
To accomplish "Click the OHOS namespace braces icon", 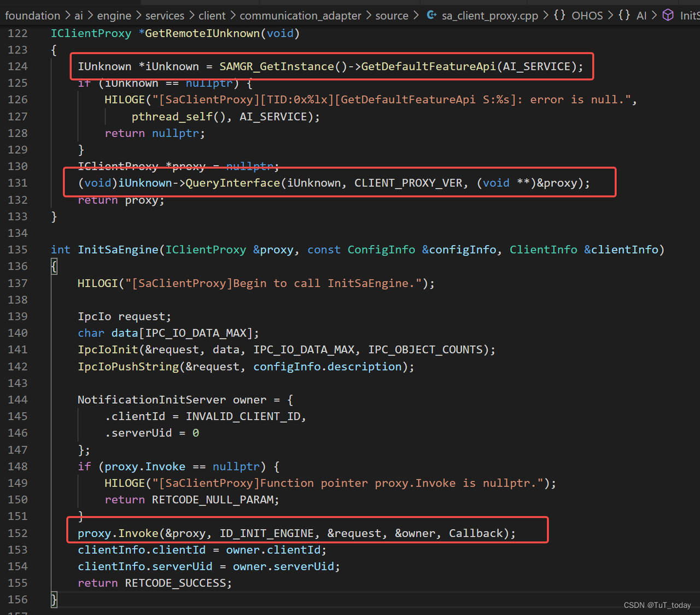I will [559, 15].
